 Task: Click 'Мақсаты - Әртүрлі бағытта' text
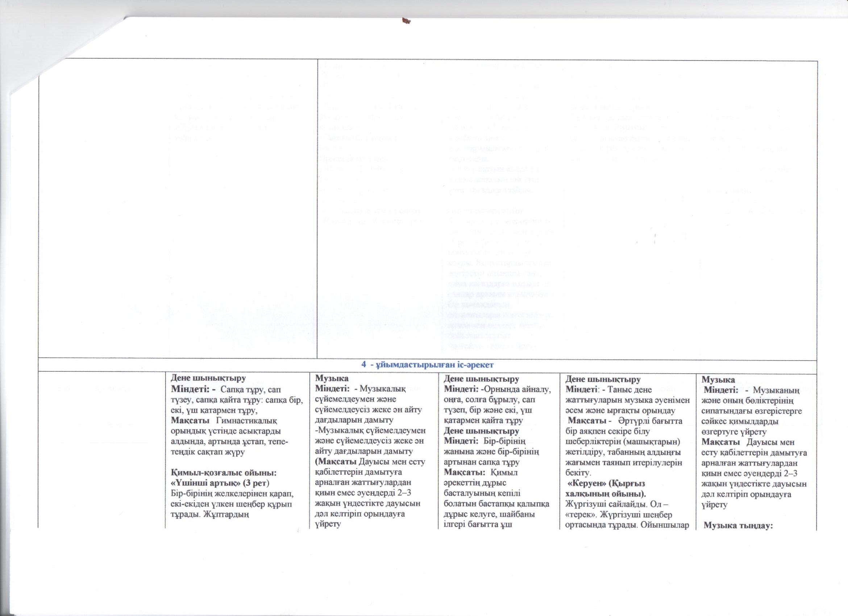[624, 421]
